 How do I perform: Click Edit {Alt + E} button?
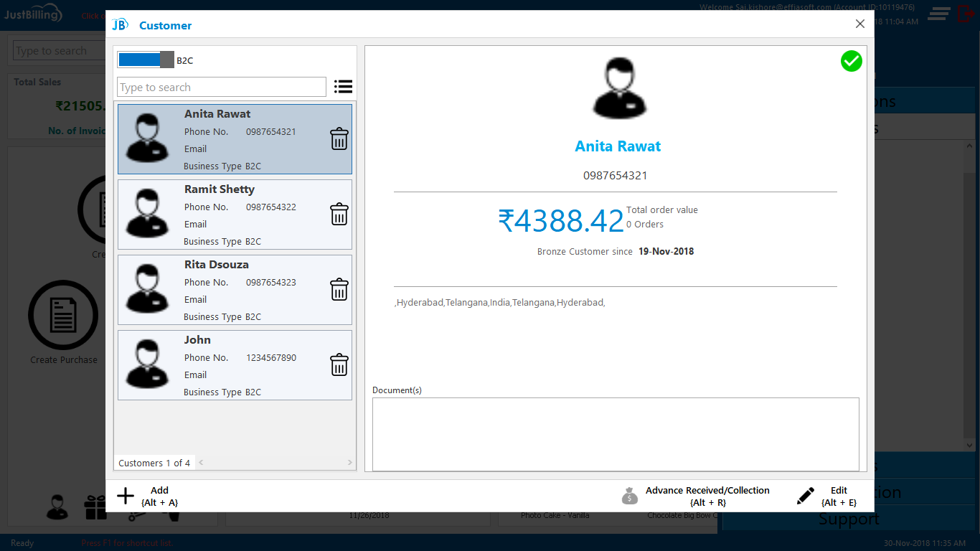tap(827, 496)
